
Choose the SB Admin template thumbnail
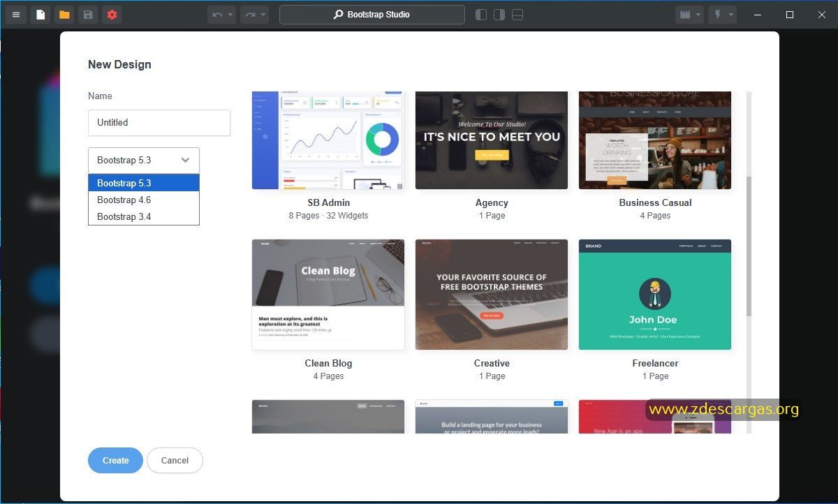click(328, 140)
